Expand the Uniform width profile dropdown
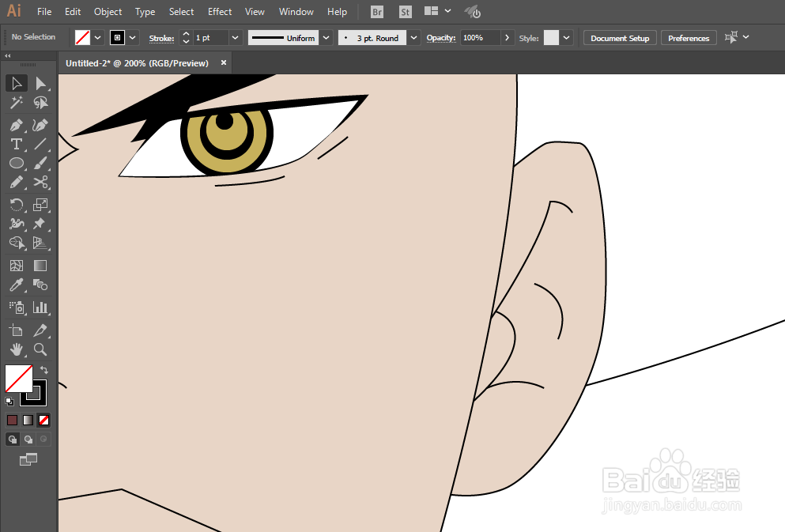 [x=325, y=37]
